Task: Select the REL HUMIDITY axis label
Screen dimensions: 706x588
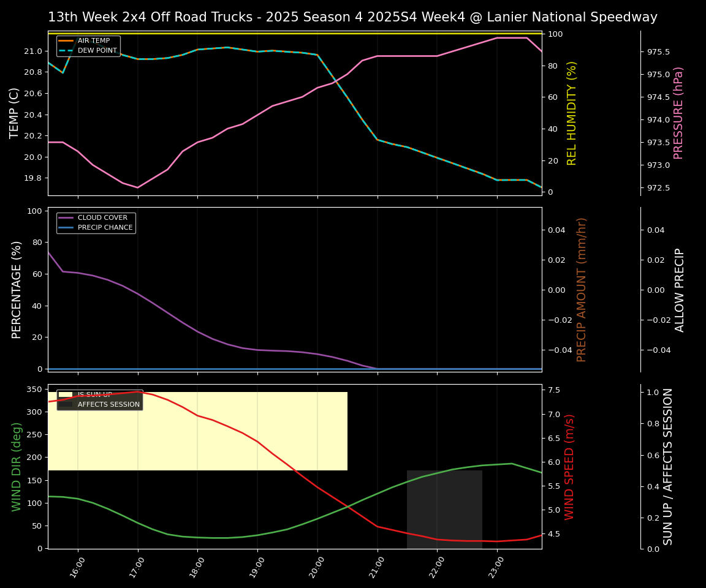Action: click(x=571, y=112)
